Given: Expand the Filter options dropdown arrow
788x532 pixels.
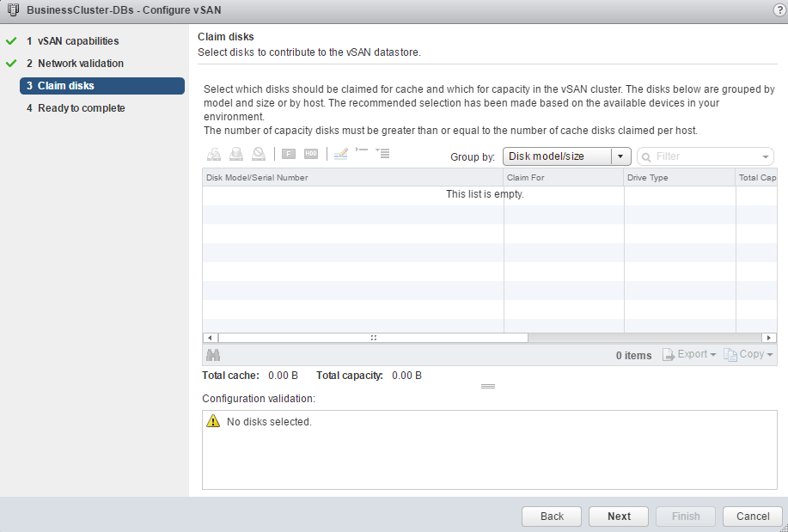Looking at the screenshot, I should (765, 156).
